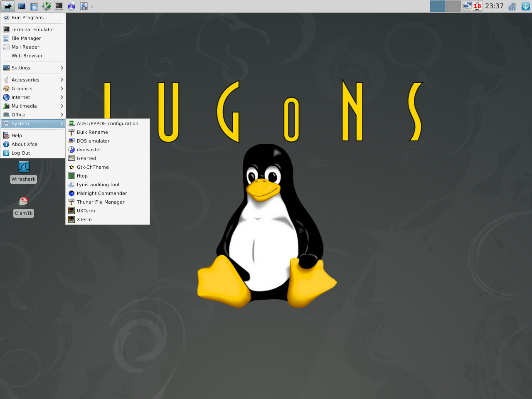Choose Run Program... from the menu
The height and width of the screenshot is (399, 532).
[x=33, y=17]
